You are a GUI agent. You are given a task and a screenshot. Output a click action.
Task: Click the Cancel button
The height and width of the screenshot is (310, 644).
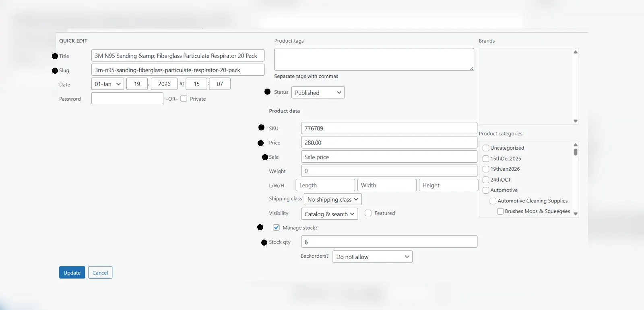[100, 273]
